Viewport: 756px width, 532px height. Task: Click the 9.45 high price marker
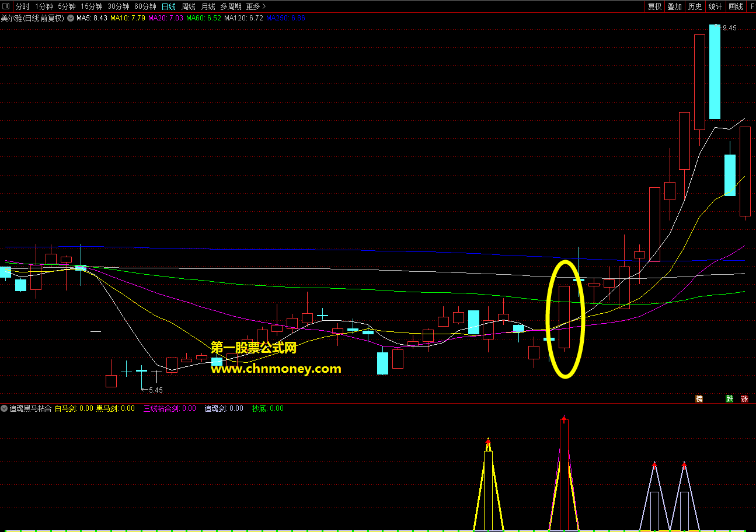[x=729, y=28]
